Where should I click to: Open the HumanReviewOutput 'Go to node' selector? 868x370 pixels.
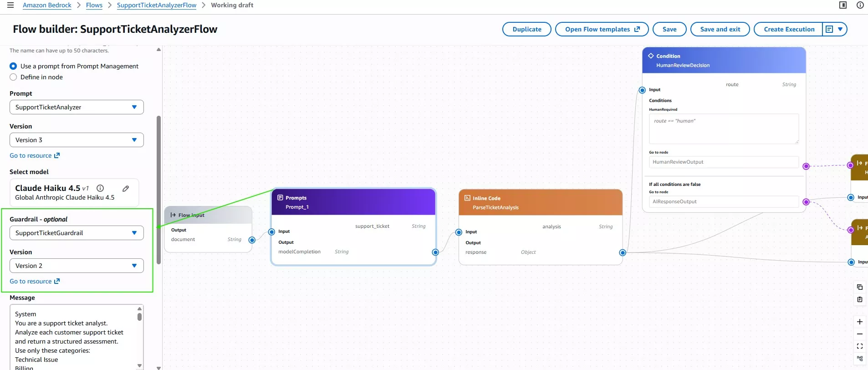[724, 162]
